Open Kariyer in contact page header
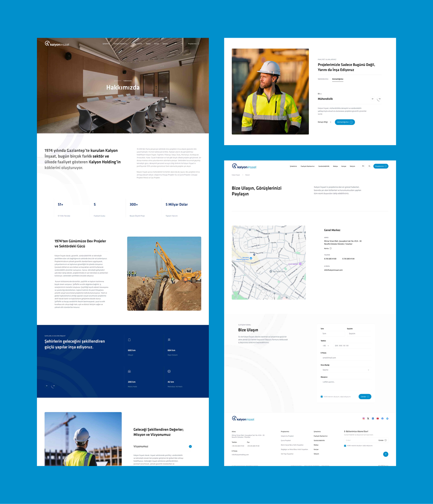Image resolution: width=433 pixels, height=504 pixels. click(x=344, y=166)
